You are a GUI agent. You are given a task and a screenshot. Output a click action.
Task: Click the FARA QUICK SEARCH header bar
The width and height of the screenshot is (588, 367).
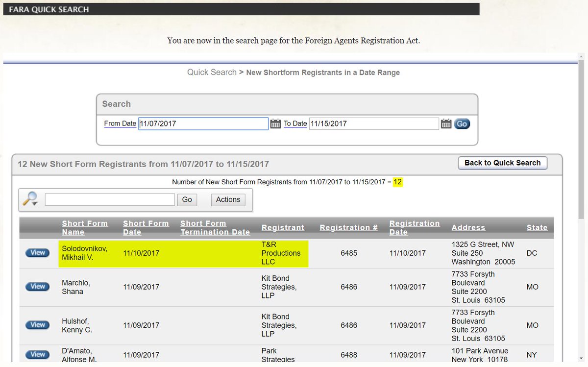pos(241,9)
